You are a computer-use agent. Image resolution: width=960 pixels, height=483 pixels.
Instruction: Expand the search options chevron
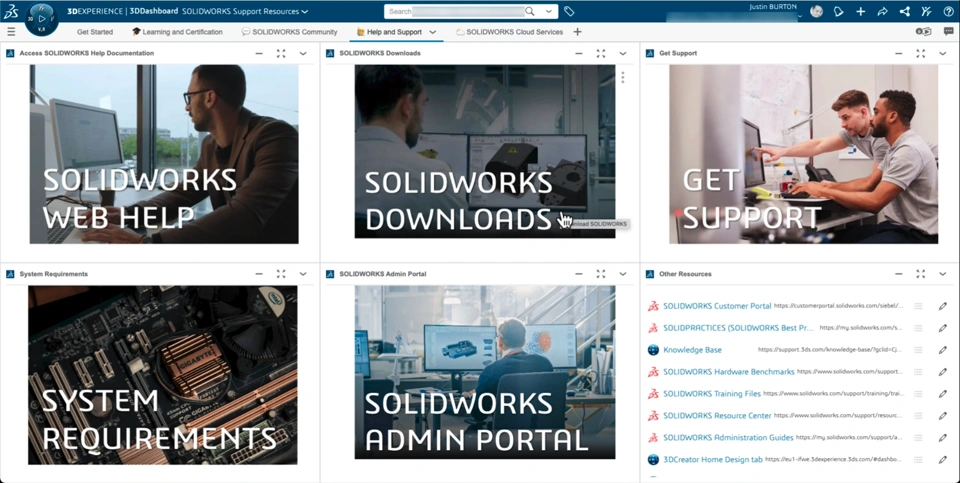(x=549, y=11)
